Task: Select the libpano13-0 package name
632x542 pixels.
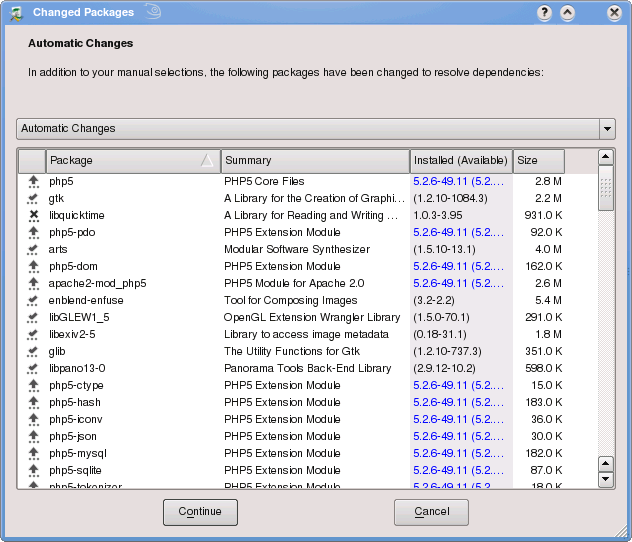Action: coord(77,368)
